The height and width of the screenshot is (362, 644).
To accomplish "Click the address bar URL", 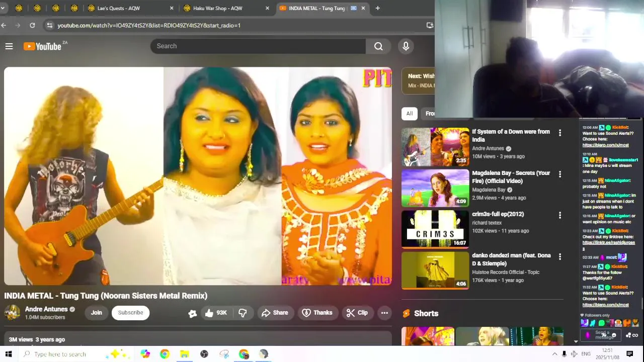I will pos(149,25).
